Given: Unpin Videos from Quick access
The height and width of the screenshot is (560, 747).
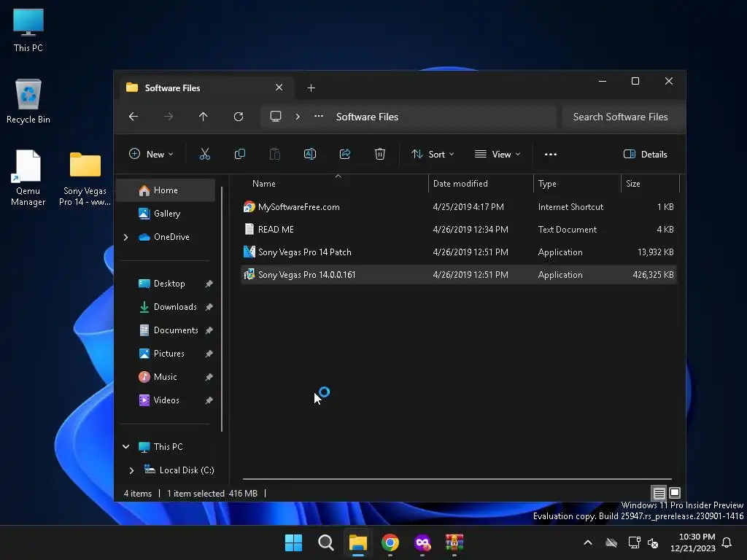Looking at the screenshot, I should click(x=209, y=400).
